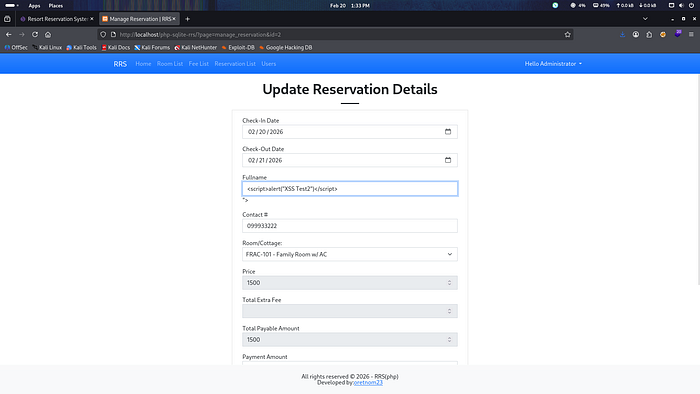
Task: Click the Price field showing 1500
Action: 350,283
